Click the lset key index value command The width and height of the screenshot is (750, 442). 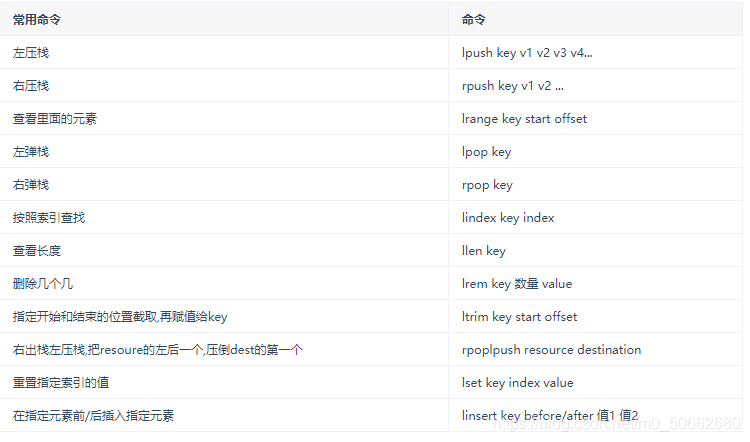[x=518, y=383]
